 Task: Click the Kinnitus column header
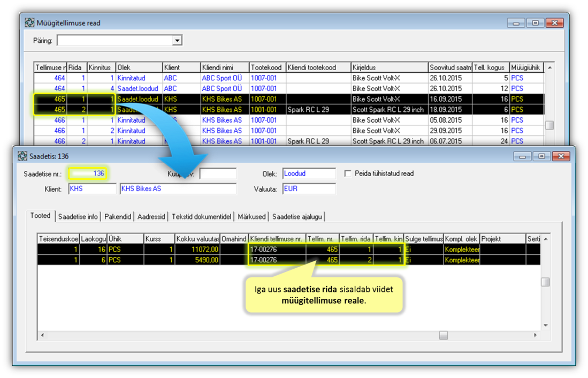(x=101, y=67)
